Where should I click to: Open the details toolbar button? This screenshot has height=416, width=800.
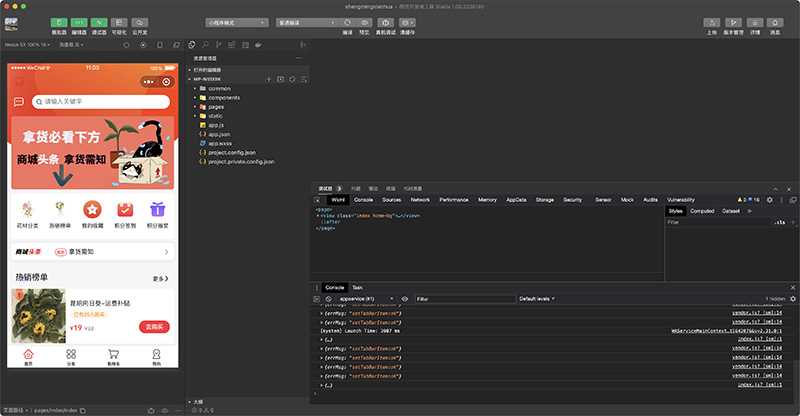[755, 22]
